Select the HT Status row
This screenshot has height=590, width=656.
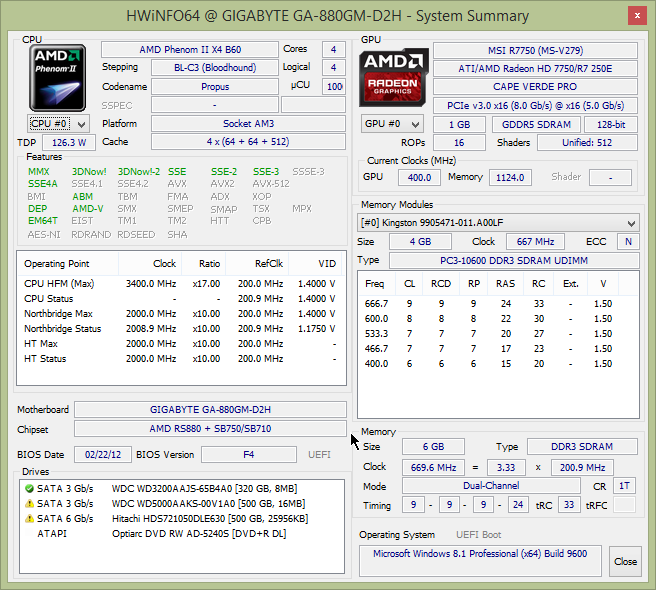181,359
